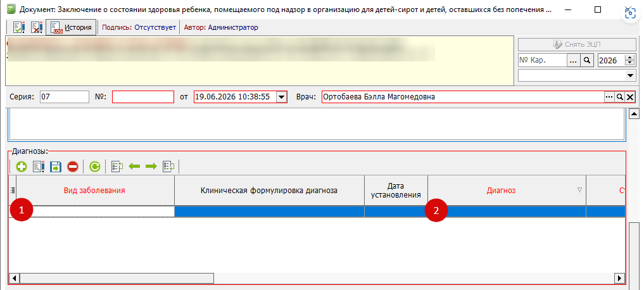The image size is (644, 290).
Task: Maximize the document window
Action: tap(598, 9)
